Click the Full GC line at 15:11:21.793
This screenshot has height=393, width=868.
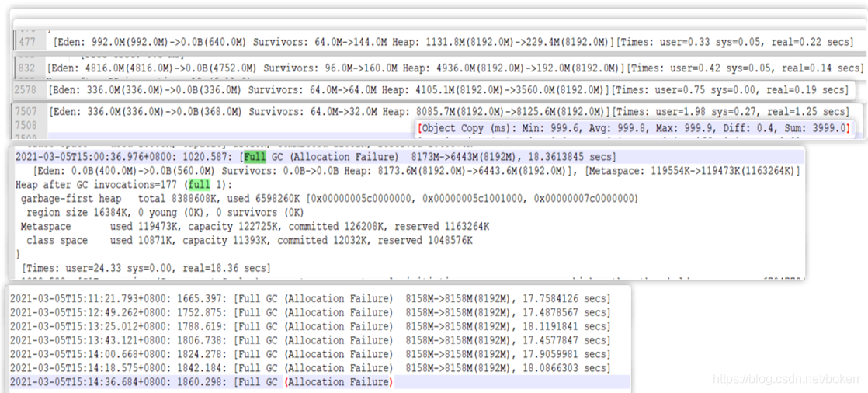point(310,298)
